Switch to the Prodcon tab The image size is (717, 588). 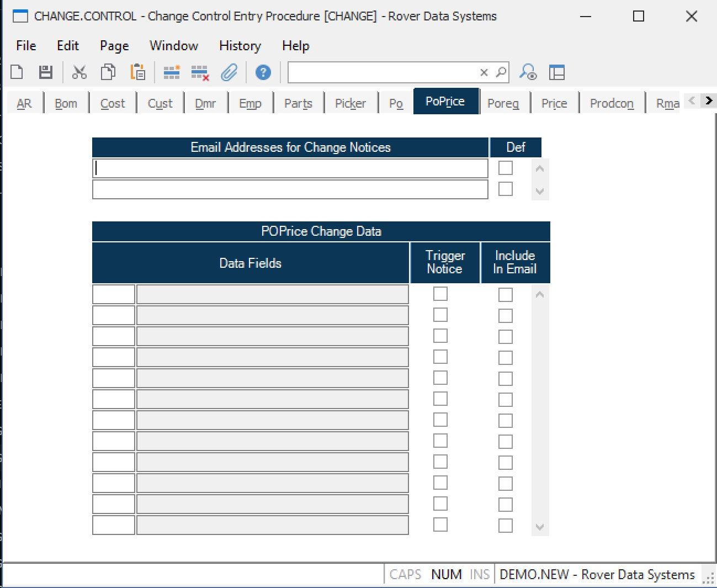click(611, 103)
